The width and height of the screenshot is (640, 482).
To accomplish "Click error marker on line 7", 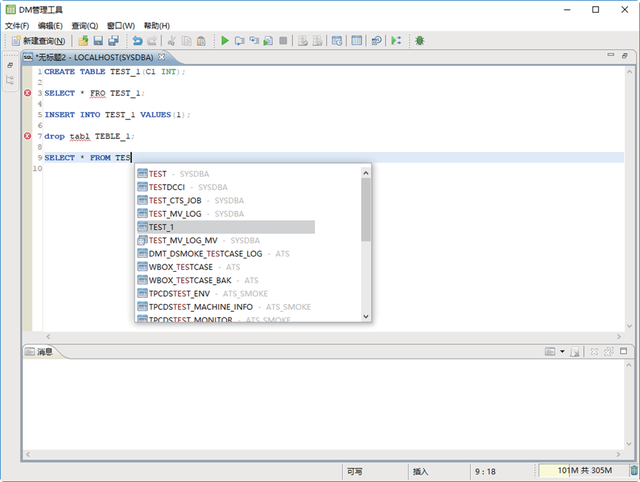I will [27, 136].
